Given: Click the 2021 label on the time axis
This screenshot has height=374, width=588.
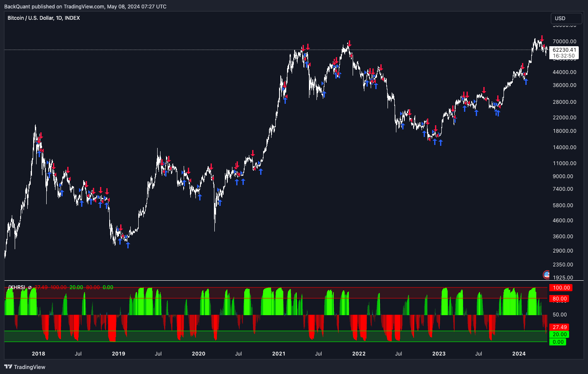Looking at the screenshot, I should tap(279, 354).
